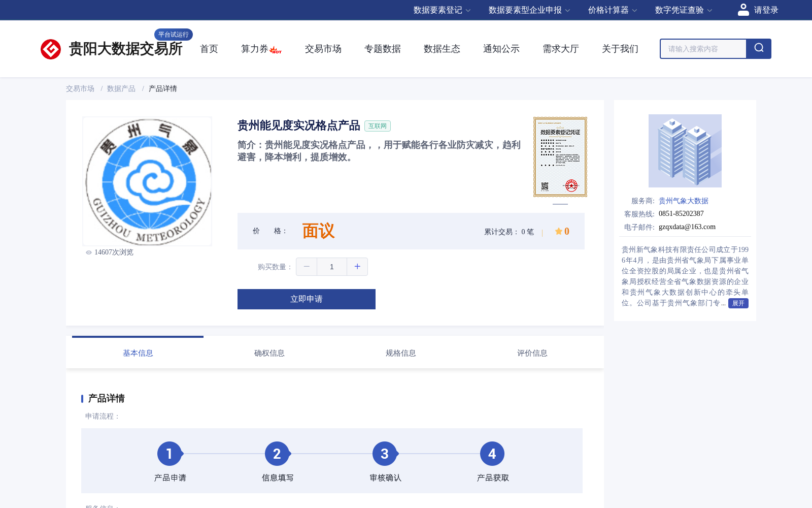The width and height of the screenshot is (812, 508).
Task: Switch to 确权信息 tab
Action: click(269, 353)
